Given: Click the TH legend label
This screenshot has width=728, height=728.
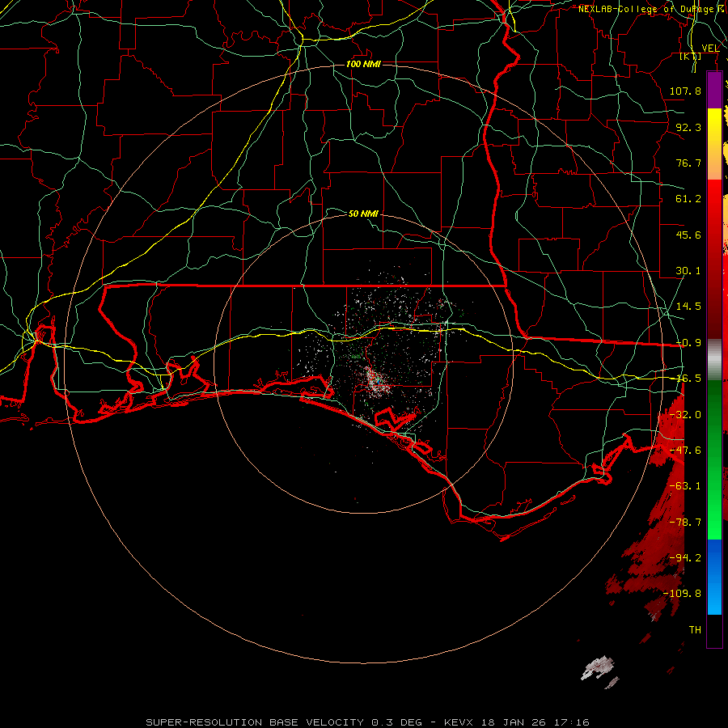Looking at the screenshot, I should point(695,630).
